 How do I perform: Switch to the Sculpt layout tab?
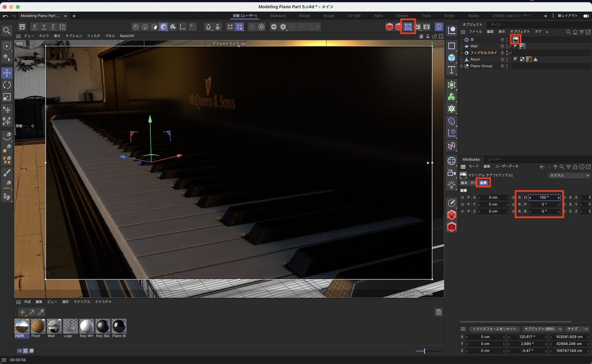(329, 16)
